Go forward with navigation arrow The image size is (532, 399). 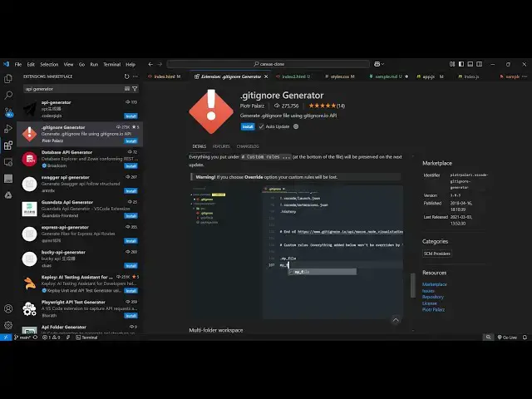tap(160, 64)
